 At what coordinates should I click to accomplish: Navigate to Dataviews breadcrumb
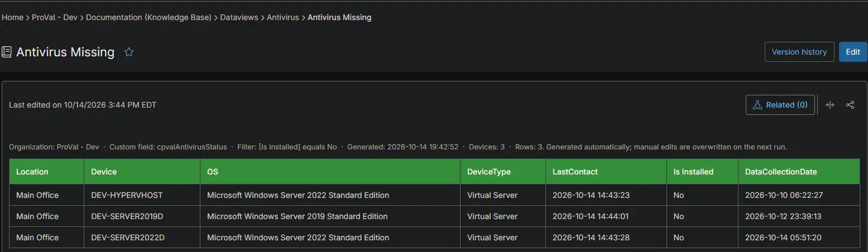[x=239, y=17]
